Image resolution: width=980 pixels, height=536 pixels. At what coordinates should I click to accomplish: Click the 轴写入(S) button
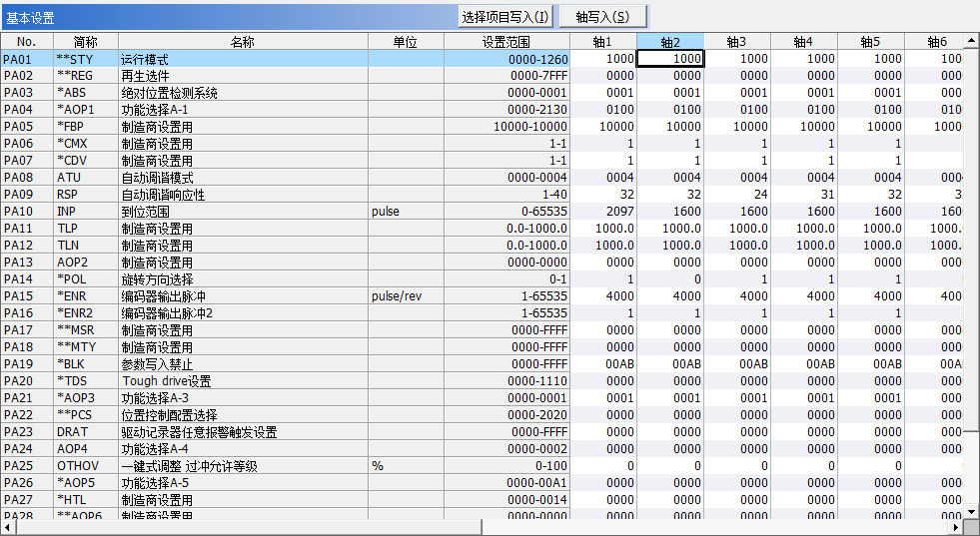[x=602, y=17]
